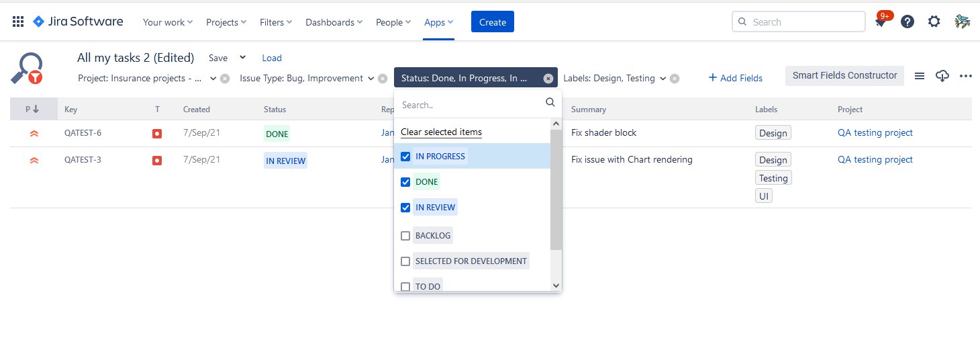This screenshot has height=340, width=980.
Task: Uncheck the IN PROGRESS status checkbox
Action: (x=405, y=157)
